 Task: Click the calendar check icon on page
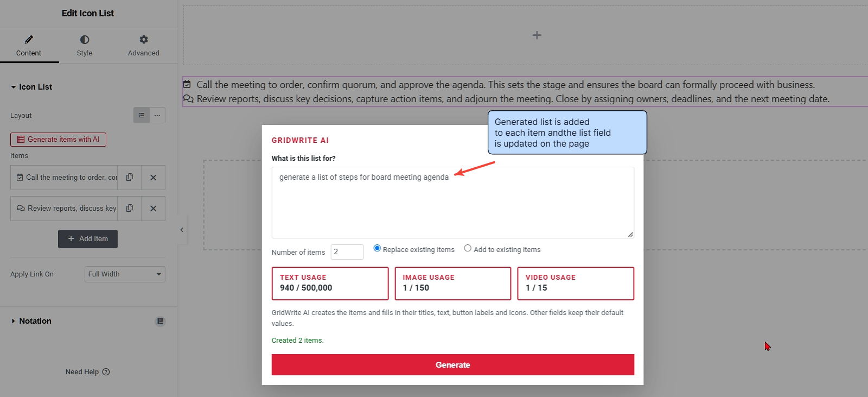[187, 84]
